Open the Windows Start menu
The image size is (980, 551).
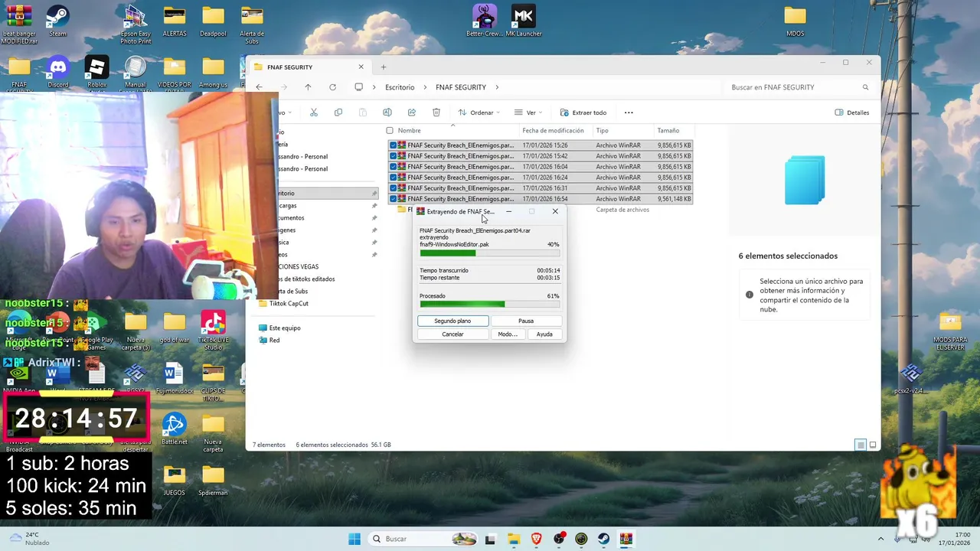[354, 539]
